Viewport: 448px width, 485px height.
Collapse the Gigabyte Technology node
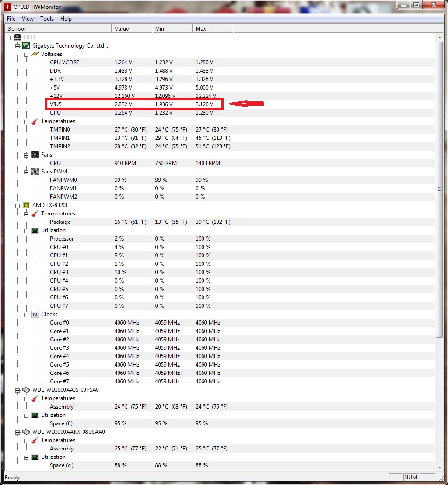(18, 46)
